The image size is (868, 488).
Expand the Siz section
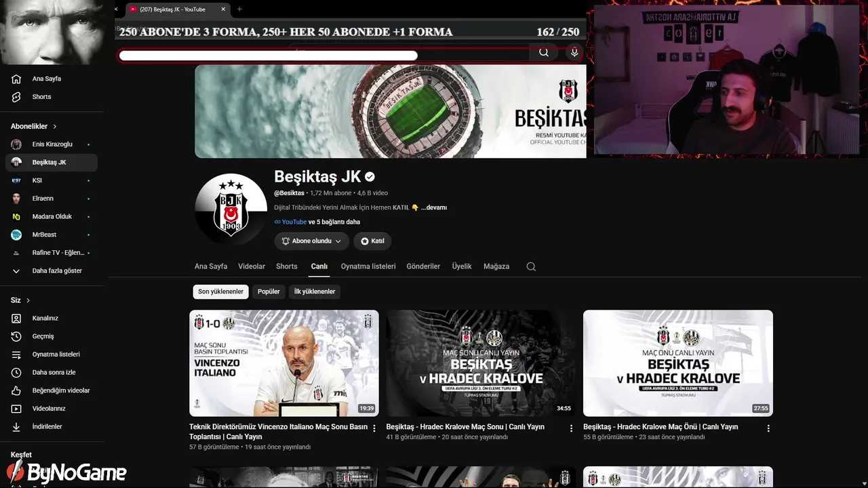click(20, 300)
